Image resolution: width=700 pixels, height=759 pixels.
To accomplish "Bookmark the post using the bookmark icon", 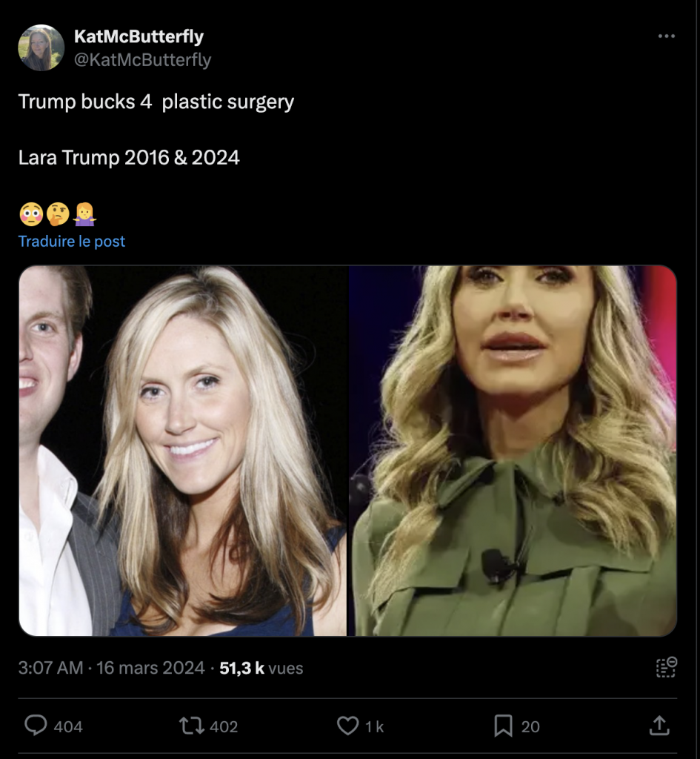I will 503,726.
